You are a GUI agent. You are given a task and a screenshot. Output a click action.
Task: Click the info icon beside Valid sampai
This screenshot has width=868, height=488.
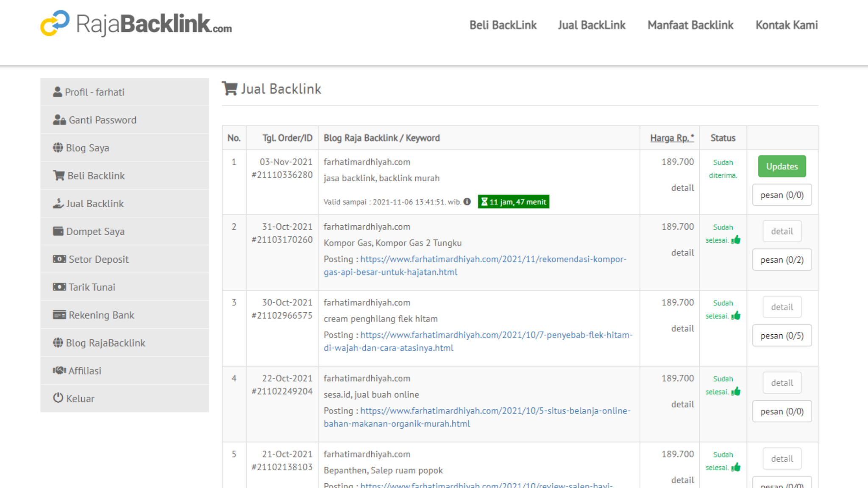coord(467,202)
